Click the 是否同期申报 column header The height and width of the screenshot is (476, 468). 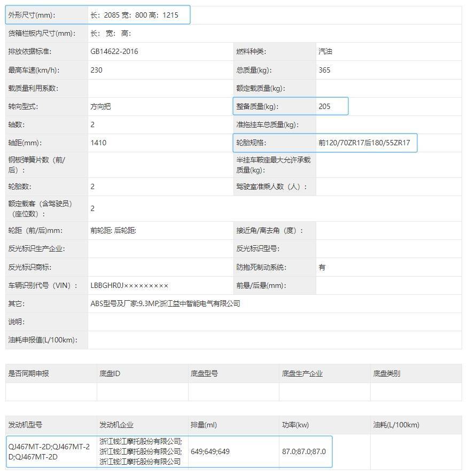(28, 374)
